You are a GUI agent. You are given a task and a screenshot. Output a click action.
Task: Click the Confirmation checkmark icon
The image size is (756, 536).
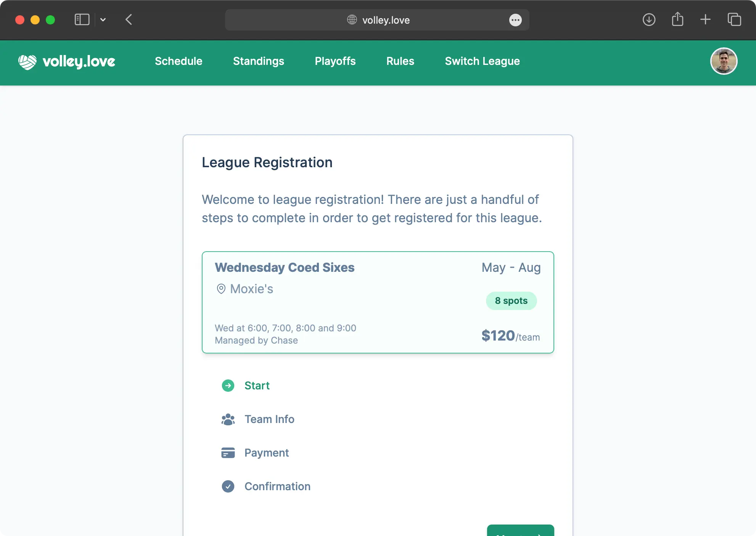[x=228, y=486]
